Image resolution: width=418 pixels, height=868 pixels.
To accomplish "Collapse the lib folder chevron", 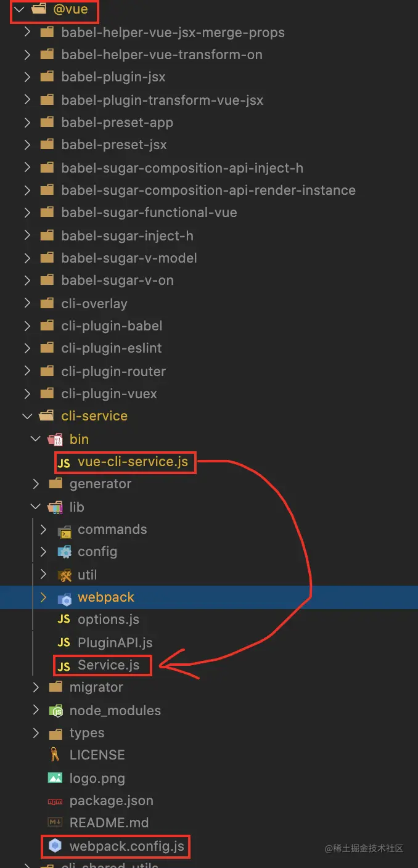I will (36, 507).
